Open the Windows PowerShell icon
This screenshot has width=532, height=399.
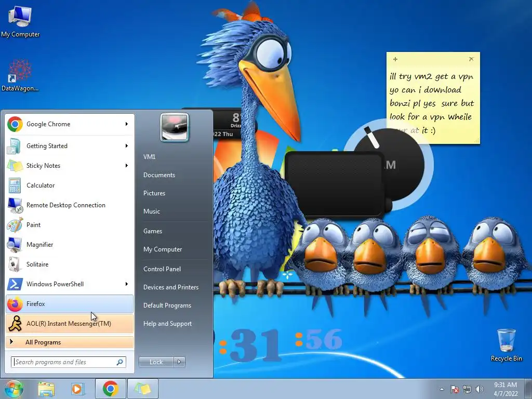point(15,284)
